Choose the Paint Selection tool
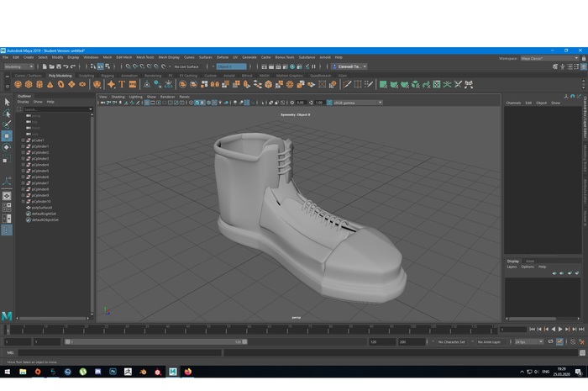The image size is (588, 391). pos(7,124)
